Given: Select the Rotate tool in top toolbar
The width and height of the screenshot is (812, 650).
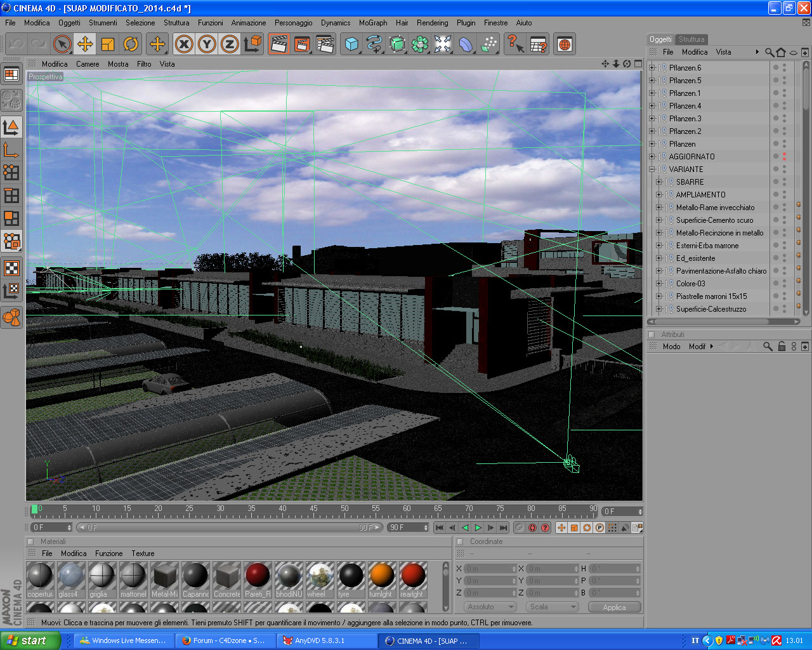Looking at the screenshot, I should pyautogui.click(x=131, y=44).
